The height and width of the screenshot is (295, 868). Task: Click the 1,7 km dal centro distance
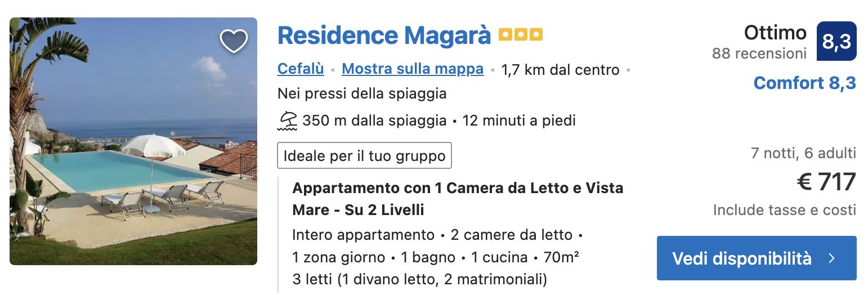coord(560,70)
